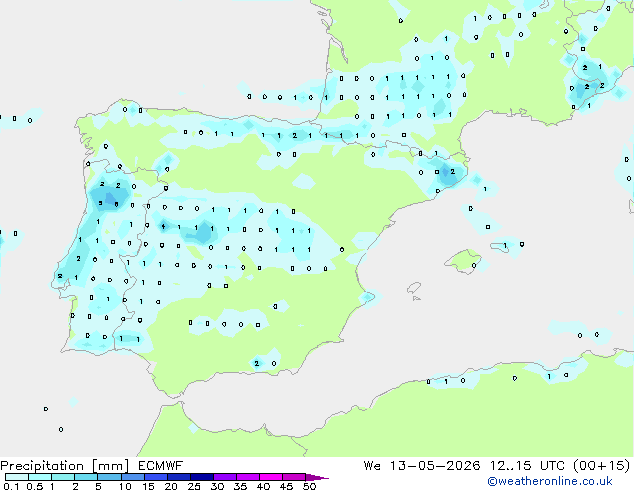This screenshot has width=634, height=490.
Task: Click the legend scale label "35"
Action: (240, 486)
